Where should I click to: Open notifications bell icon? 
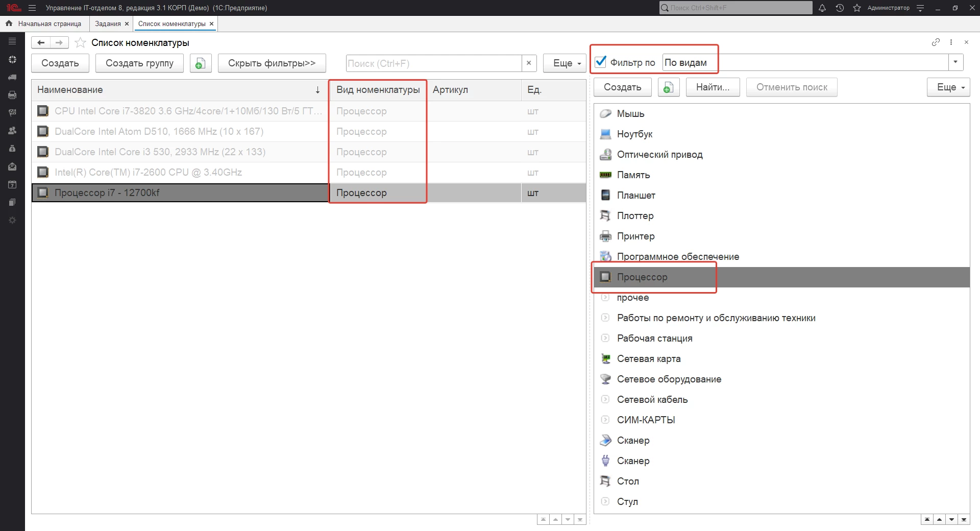tap(822, 8)
